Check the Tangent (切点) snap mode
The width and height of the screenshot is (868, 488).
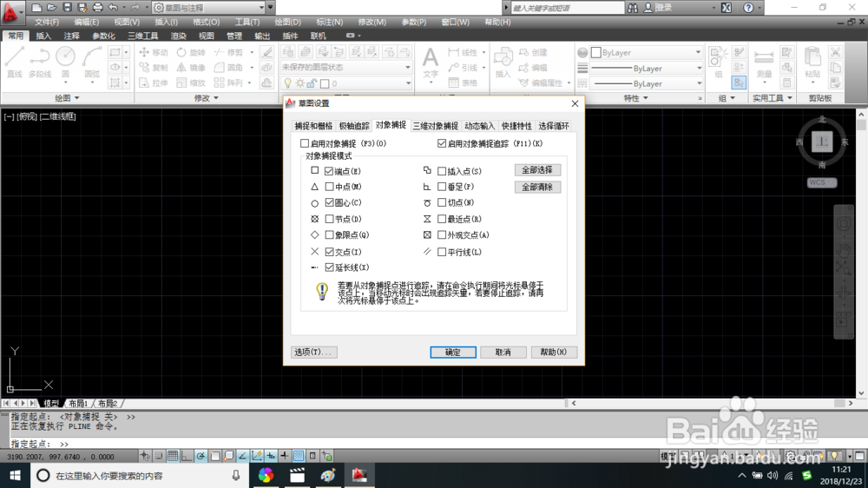click(x=442, y=202)
